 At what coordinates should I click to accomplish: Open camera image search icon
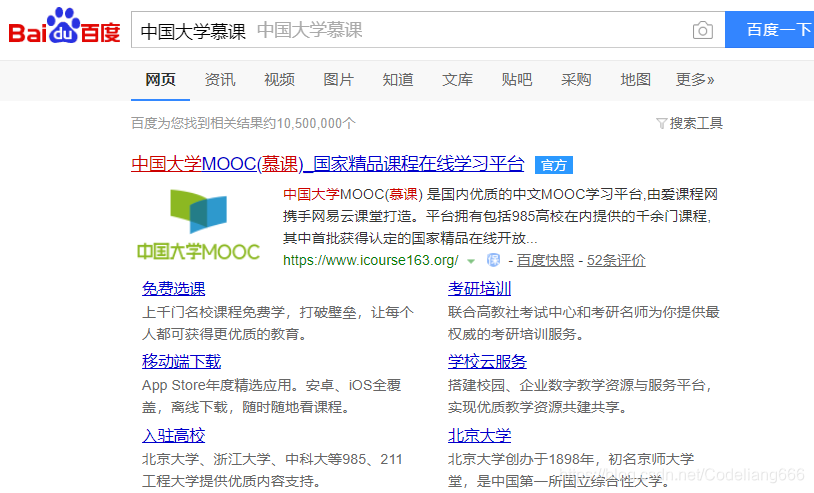(x=702, y=31)
